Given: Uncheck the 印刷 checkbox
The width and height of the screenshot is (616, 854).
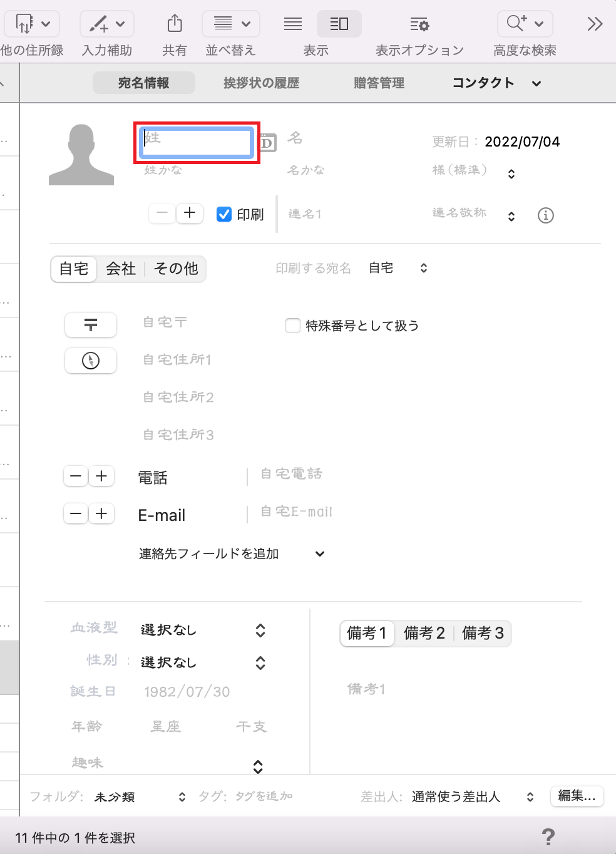Looking at the screenshot, I should 224,214.
